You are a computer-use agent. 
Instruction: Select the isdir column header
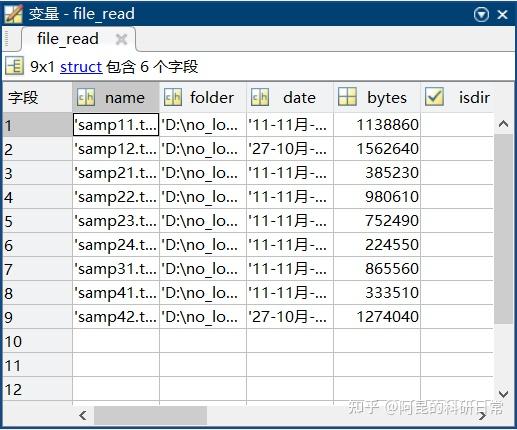(457, 97)
